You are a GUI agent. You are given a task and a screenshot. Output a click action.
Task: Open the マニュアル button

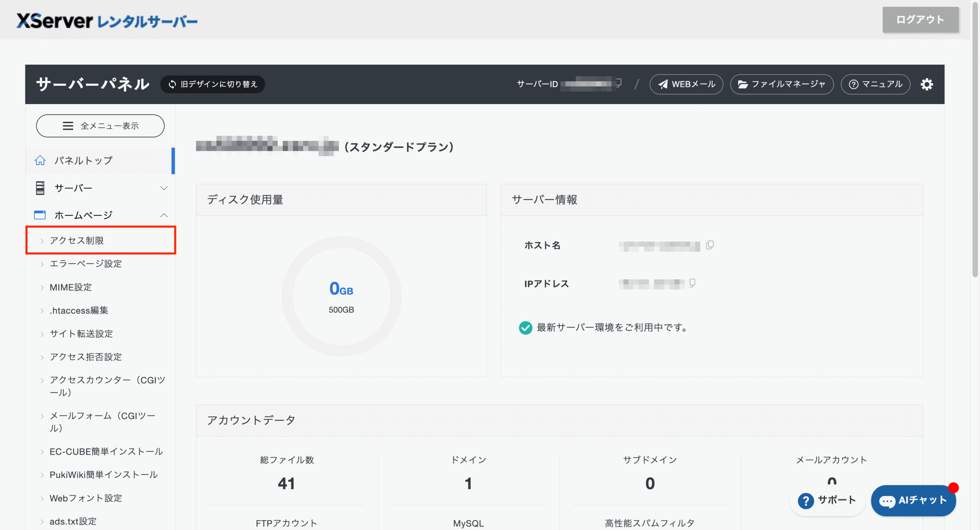tap(875, 84)
